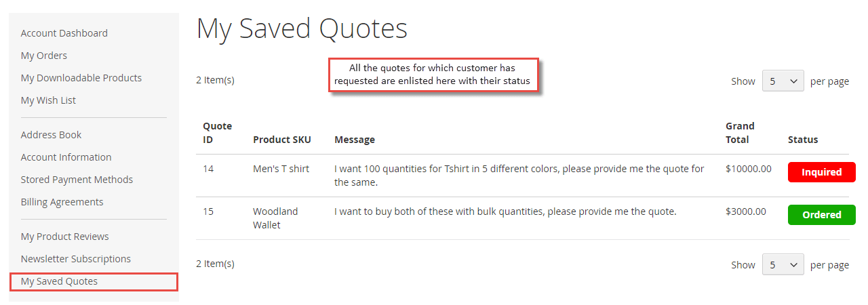Click the red Inquired status badge

(x=822, y=172)
